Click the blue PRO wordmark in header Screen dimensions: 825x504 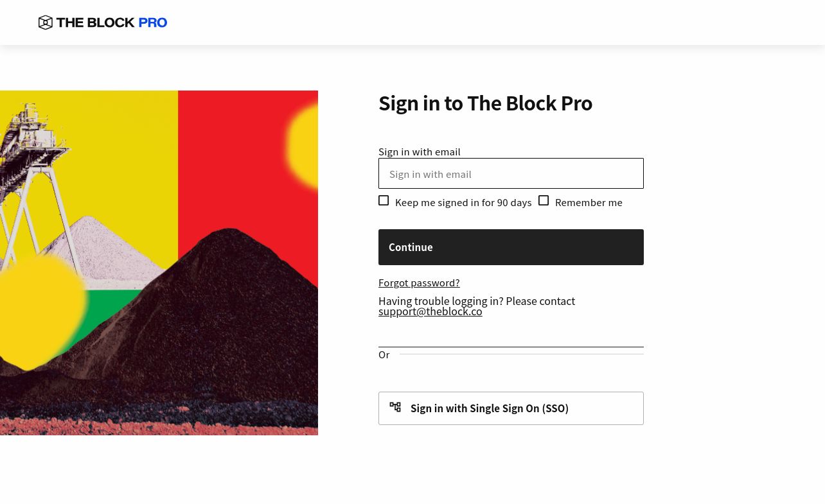(x=153, y=22)
